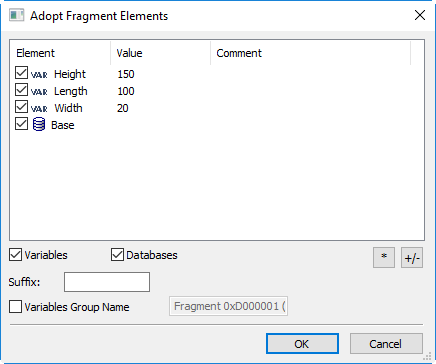The width and height of the screenshot is (436, 364).
Task: Click the VAR icon next to Length
Action: pyautogui.click(x=39, y=92)
